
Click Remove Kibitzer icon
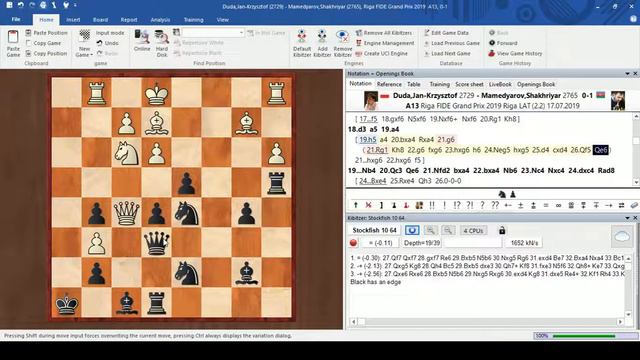click(342, 43)
